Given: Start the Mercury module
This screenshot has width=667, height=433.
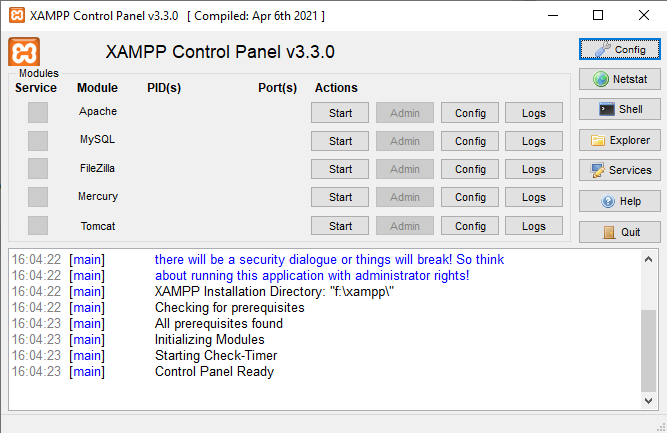Looking at the screenshot, I should click(x=340, y=197).
